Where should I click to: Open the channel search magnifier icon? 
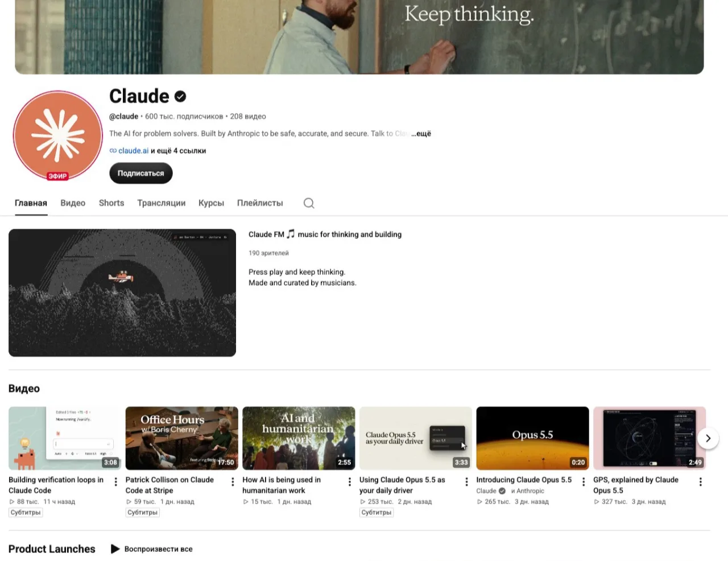tap(309, 203)
